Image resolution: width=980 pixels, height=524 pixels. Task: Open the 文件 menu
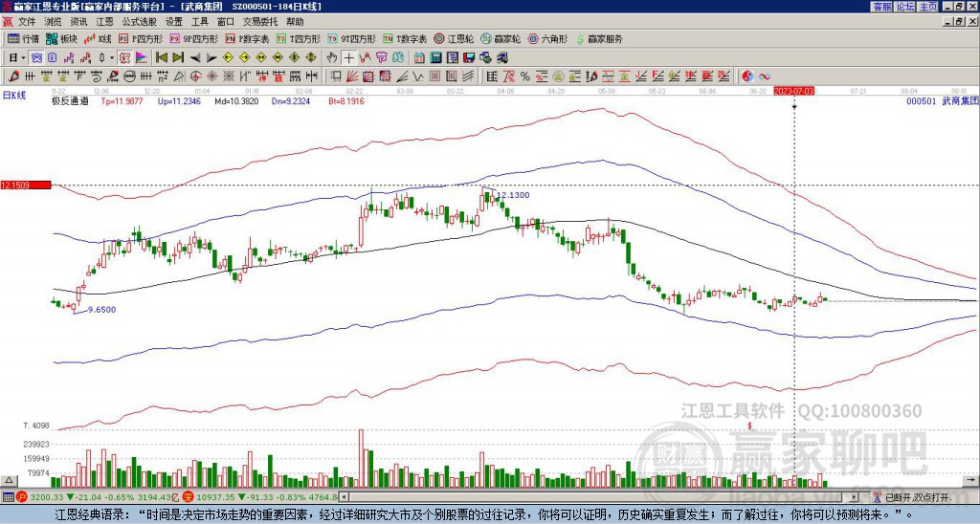point(27,22)
